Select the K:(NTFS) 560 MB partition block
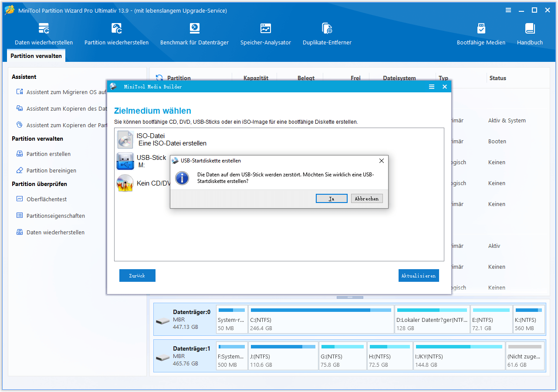 [x=528, y=319]
